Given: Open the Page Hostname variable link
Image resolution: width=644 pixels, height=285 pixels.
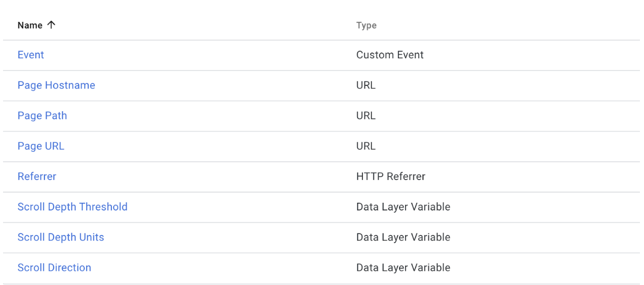Looking at the screenshot, I should coord(56,85).
